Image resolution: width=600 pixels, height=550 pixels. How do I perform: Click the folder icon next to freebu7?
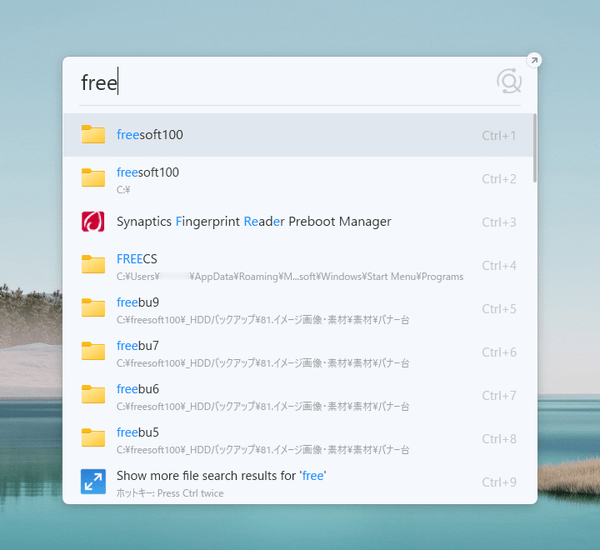93,351
